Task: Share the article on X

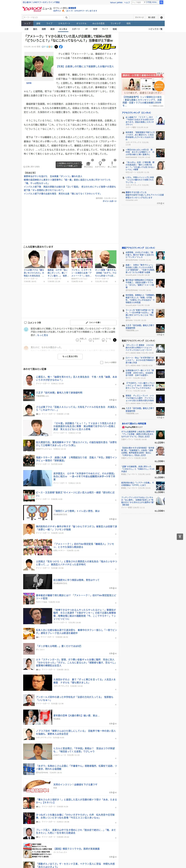Action: tap(56, 47)
